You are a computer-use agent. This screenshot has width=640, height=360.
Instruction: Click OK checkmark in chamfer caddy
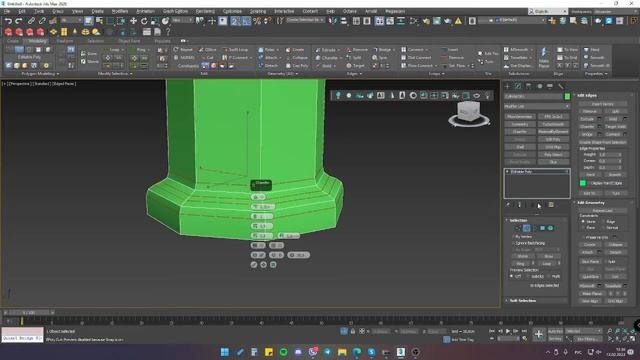(254, 265)
